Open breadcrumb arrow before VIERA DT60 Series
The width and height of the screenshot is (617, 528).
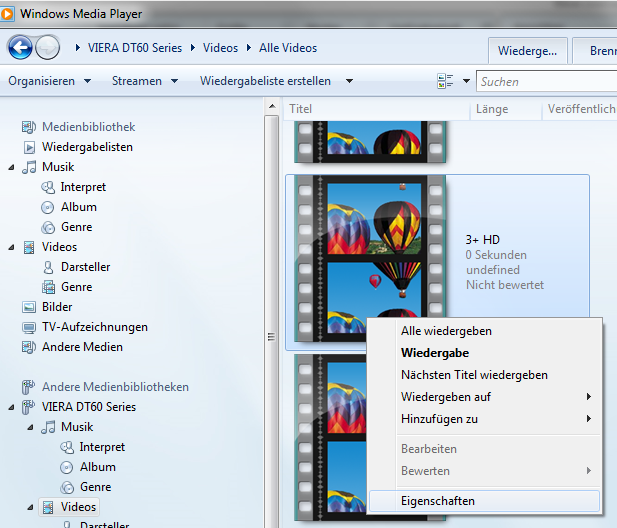point(78,48)
